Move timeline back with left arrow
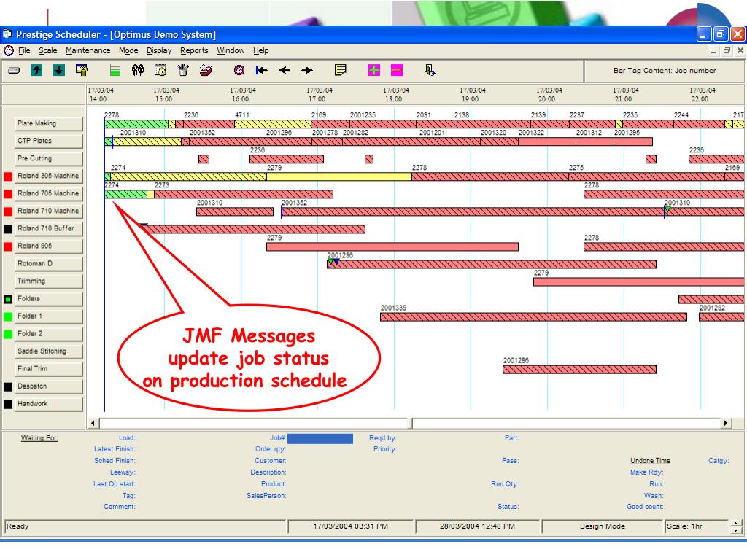Viewport: 747px width, 560px height. (x=285, y=71)
